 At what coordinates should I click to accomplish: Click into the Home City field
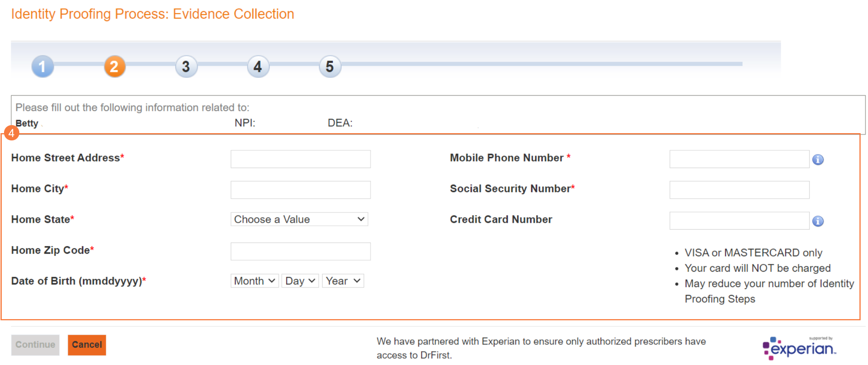coord(301,190)
